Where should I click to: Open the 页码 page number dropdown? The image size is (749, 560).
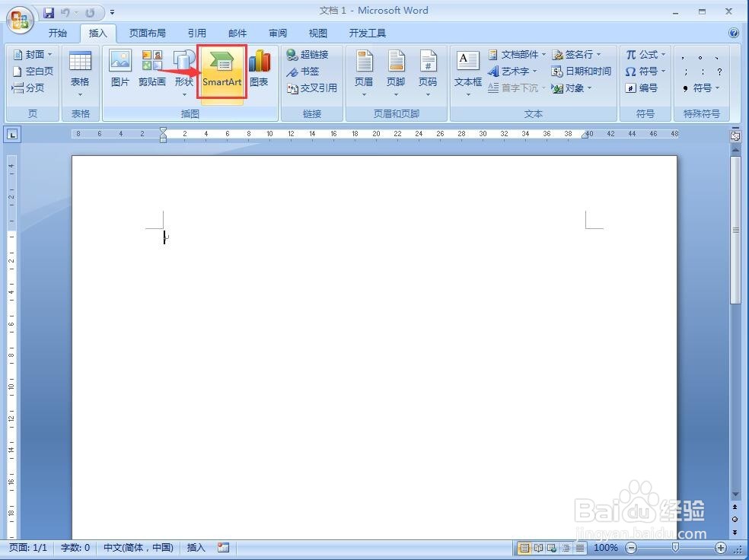[x=428, y=74]
